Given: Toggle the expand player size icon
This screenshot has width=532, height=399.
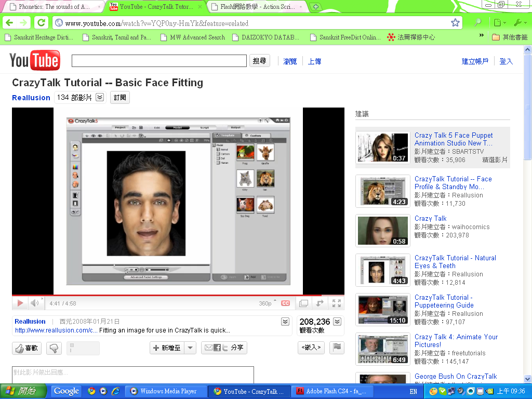Looking at the screenshot, I should coord(320,303).
